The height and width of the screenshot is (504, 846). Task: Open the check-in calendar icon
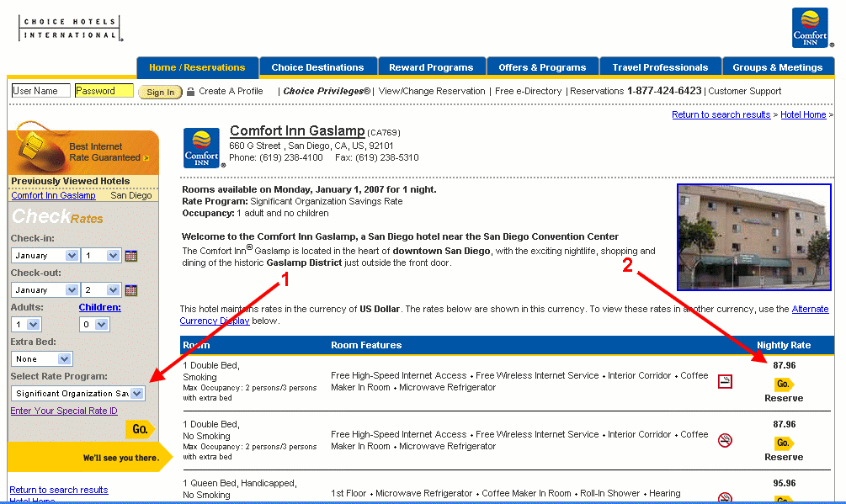pos(131,256)
